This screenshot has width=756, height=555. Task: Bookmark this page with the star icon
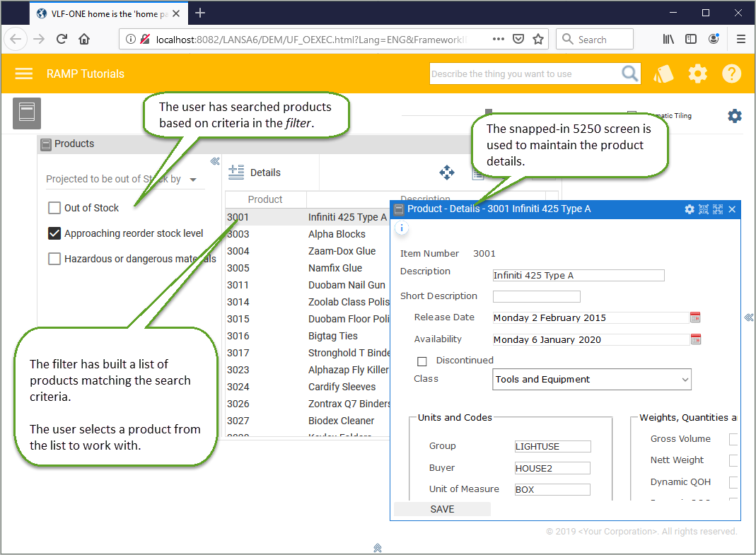(538, 39)
